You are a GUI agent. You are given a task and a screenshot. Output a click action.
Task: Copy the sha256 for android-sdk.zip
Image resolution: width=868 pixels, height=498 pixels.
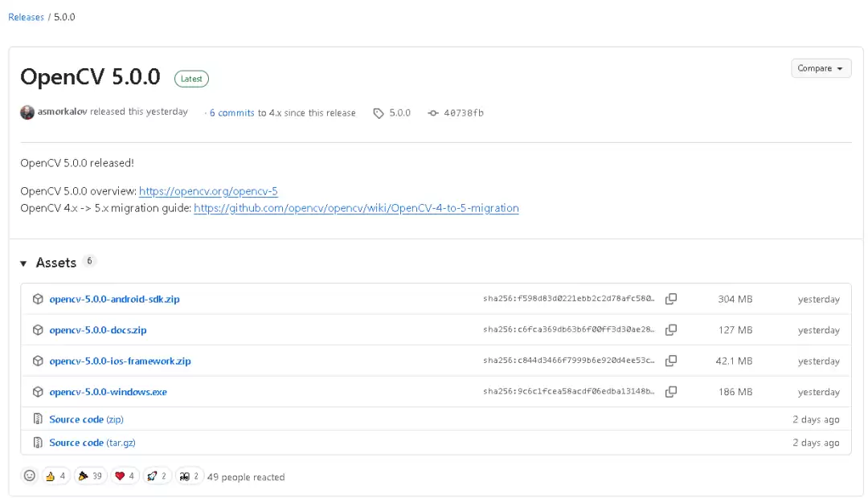point(671,299)
